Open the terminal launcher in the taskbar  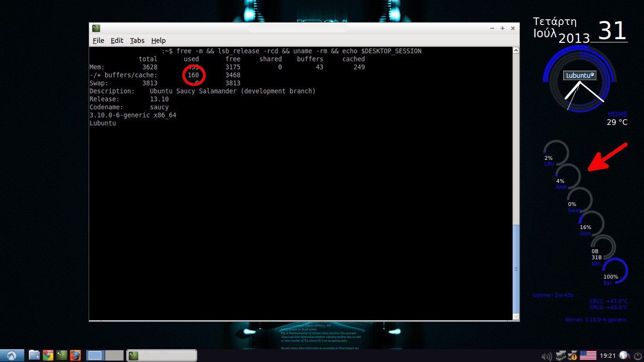62,355
